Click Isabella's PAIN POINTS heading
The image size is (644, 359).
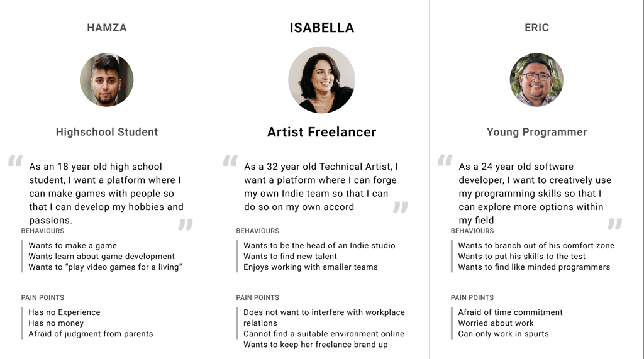click(x=257, y=297)
